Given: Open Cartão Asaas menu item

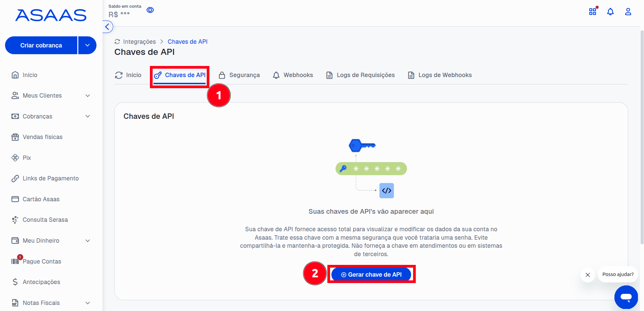Looking at the screenshot, I should tap(41, 199).
